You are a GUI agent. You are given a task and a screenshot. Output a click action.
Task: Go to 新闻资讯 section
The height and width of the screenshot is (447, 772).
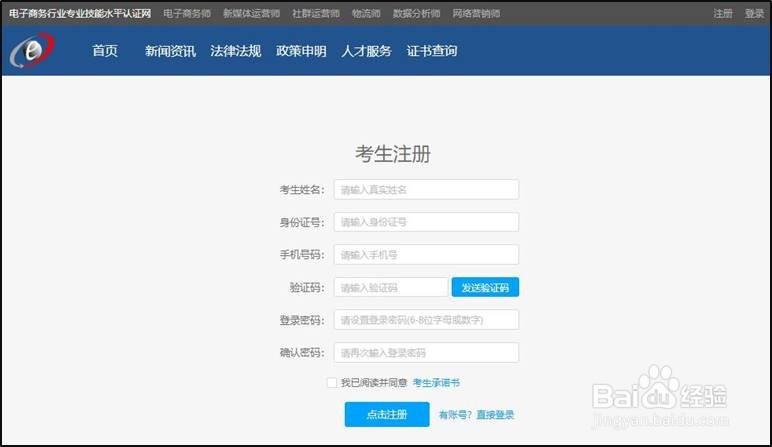pos(170,51)
